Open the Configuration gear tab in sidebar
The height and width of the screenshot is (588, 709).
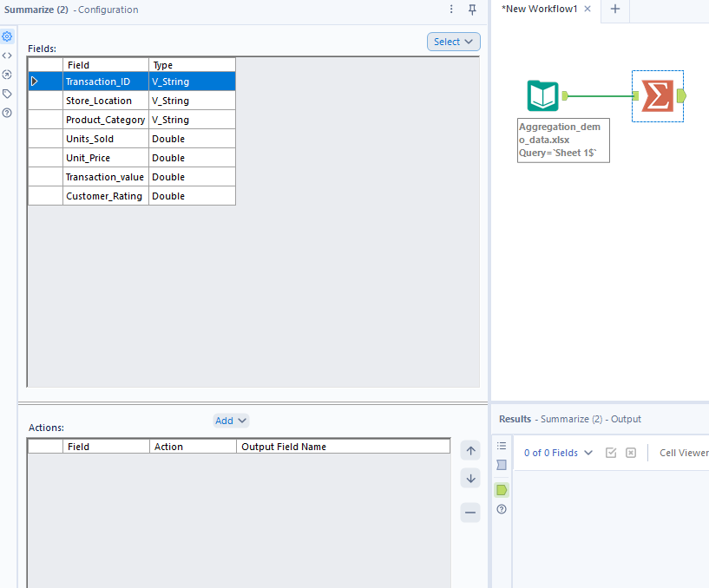pyautogui.click(x=7, y=36)
